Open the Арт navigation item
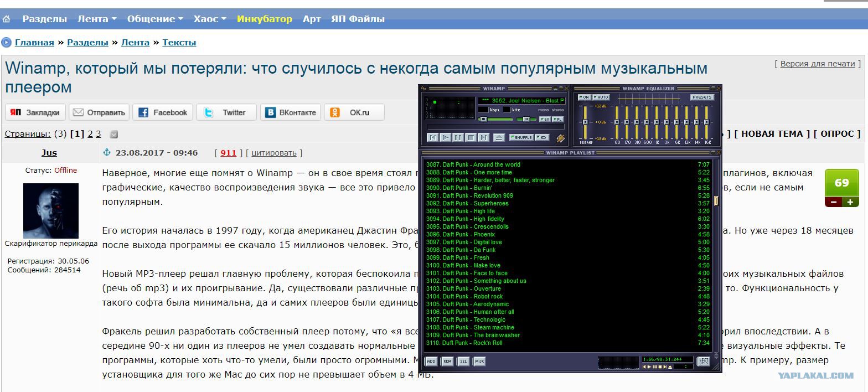The width and height of the screenshot is (868, 392). coord(312,19)
